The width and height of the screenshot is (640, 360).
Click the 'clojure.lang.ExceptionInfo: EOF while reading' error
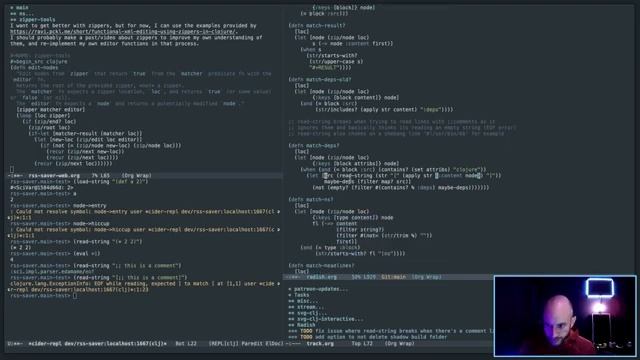(x=144, y=287)
